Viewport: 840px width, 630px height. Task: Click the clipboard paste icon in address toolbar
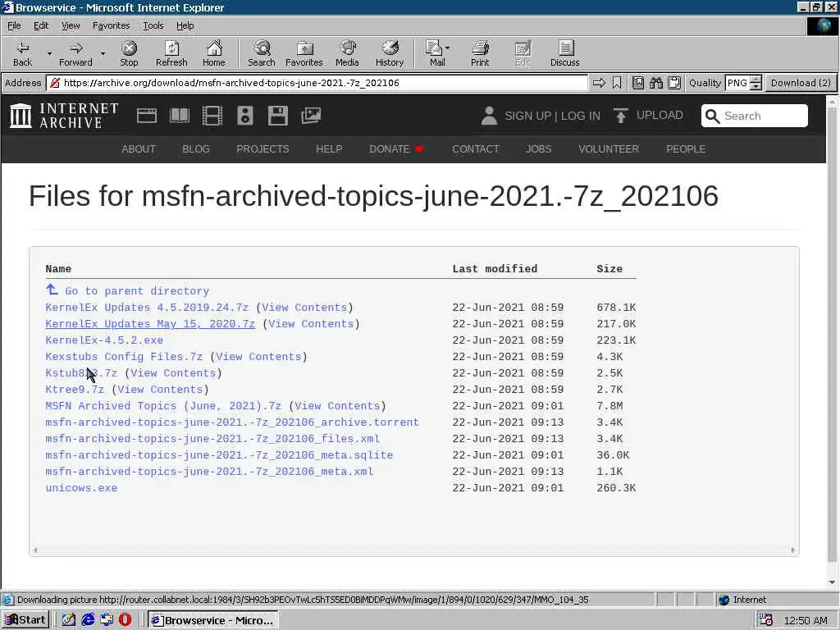(674, 83)
